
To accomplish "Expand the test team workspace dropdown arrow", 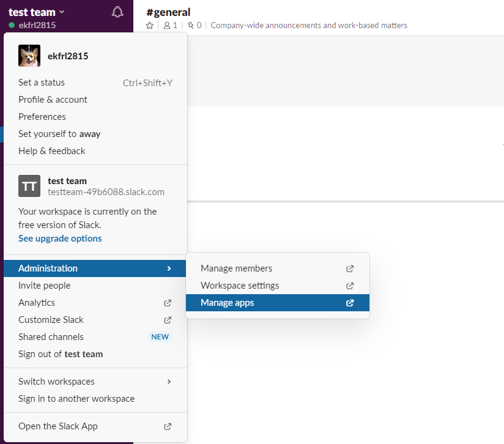I will pyautogui.click(x=62, y=12).
